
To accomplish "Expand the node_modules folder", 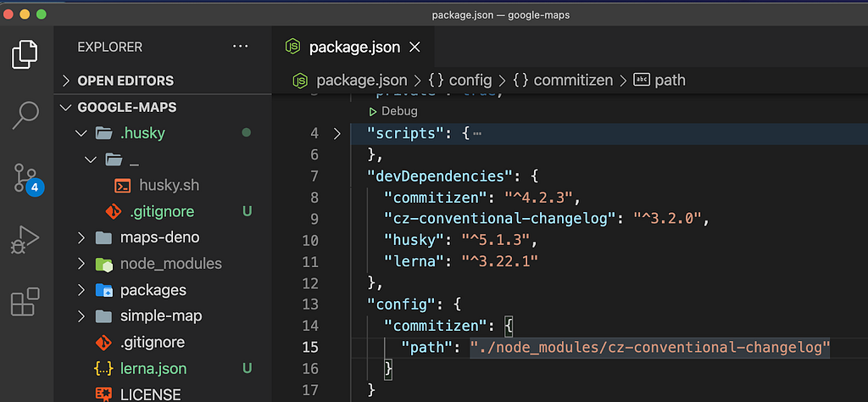I will (81, 264).
